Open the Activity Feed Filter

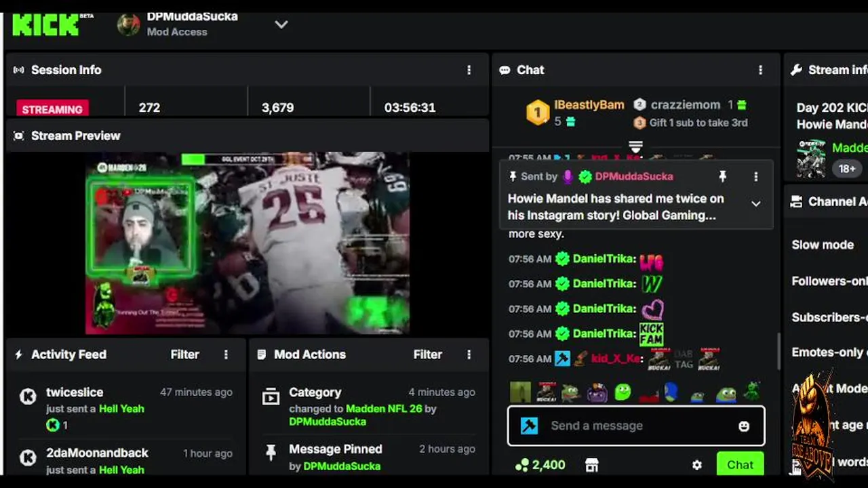coord(184,354)
